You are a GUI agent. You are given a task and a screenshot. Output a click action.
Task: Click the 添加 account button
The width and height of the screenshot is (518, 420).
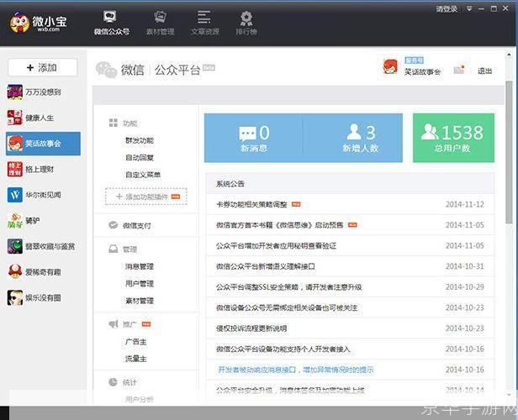click(43, 68)
